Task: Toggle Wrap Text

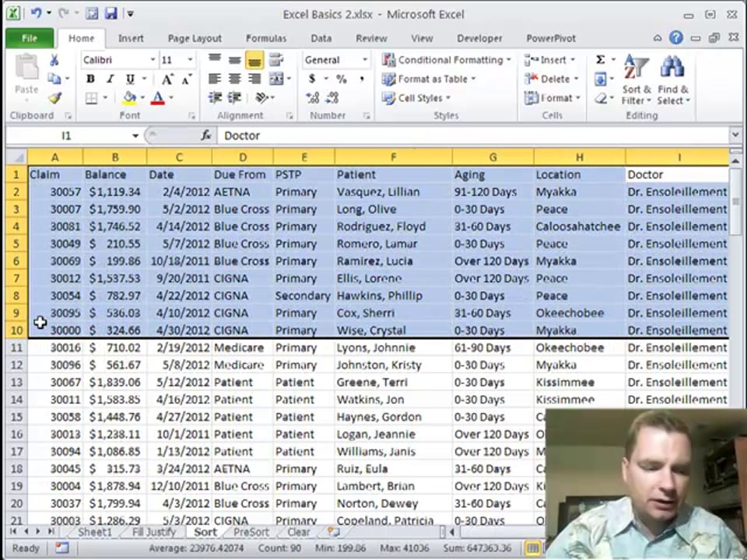Action: (275, 60)
